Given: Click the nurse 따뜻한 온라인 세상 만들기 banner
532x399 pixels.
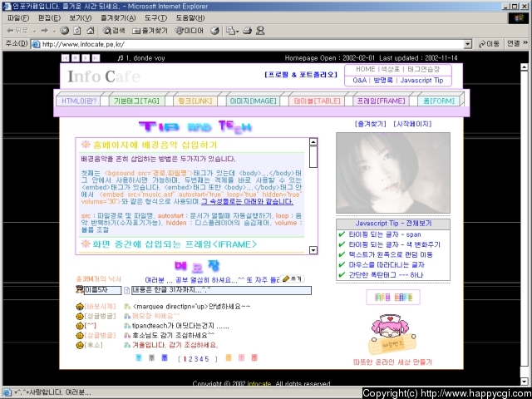Looking at the screenshot, I should click(392, 340).
